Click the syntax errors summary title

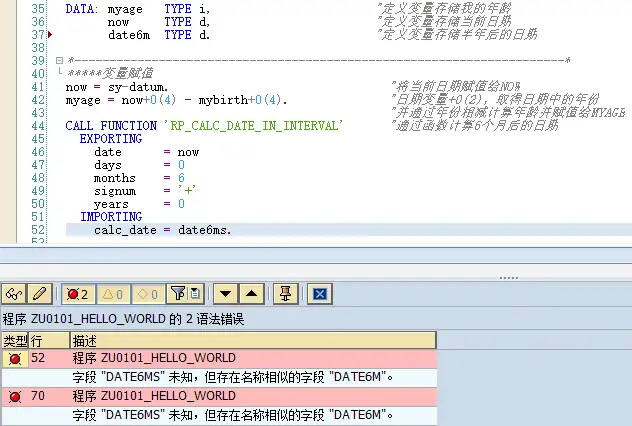point(123,319)
